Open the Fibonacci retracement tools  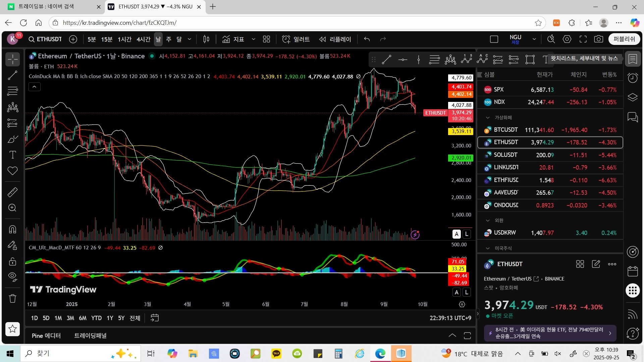13,91
